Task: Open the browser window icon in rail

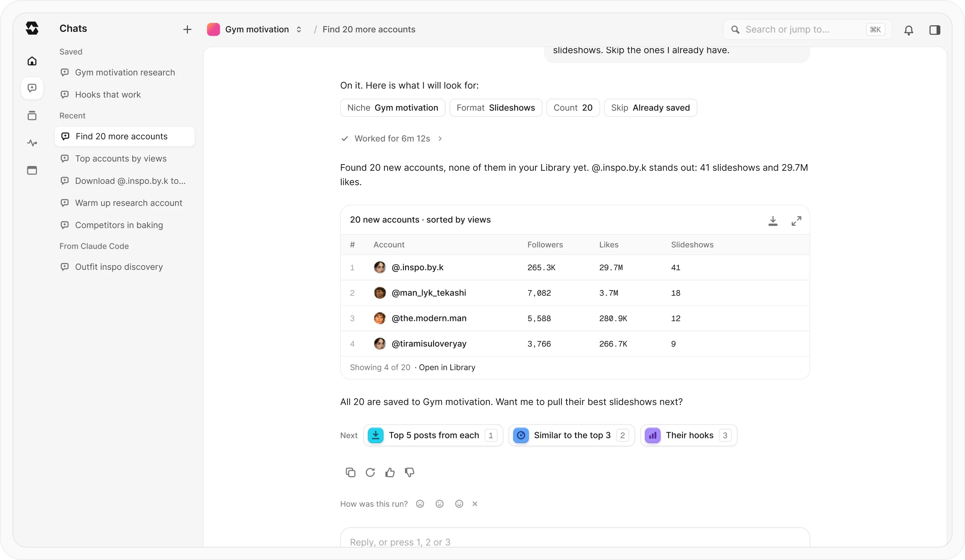Action: click(32, 170)
